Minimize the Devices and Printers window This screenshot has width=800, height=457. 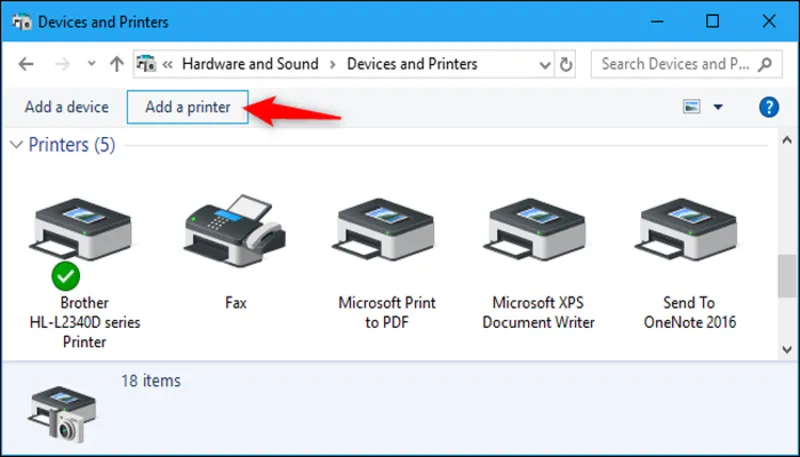coord(657,21)
